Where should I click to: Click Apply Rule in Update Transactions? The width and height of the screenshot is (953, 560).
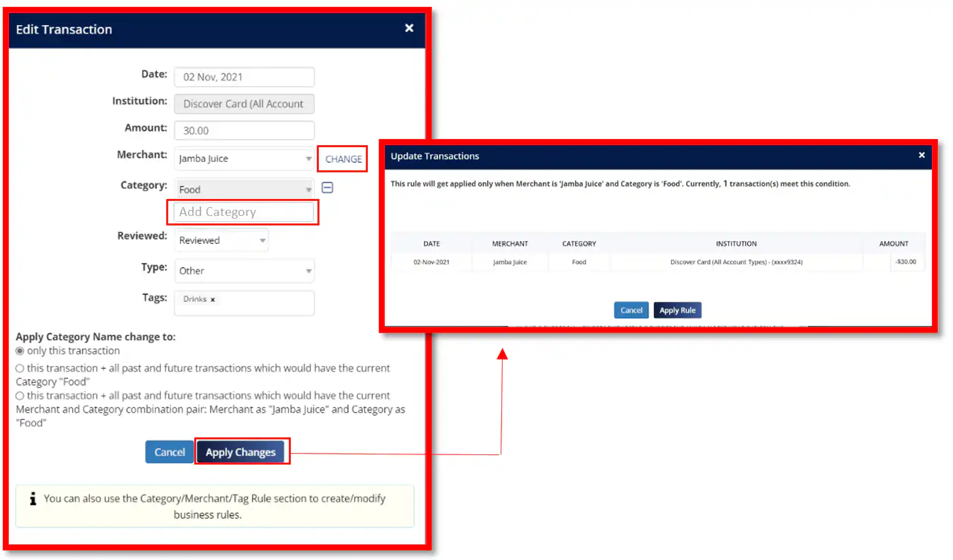click(x=677, y=310)
